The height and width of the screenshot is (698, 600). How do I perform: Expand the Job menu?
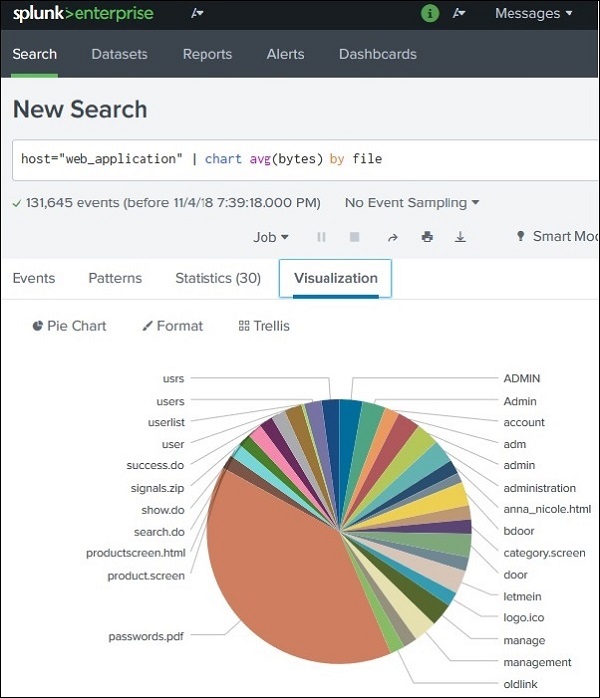coord(270,237)
